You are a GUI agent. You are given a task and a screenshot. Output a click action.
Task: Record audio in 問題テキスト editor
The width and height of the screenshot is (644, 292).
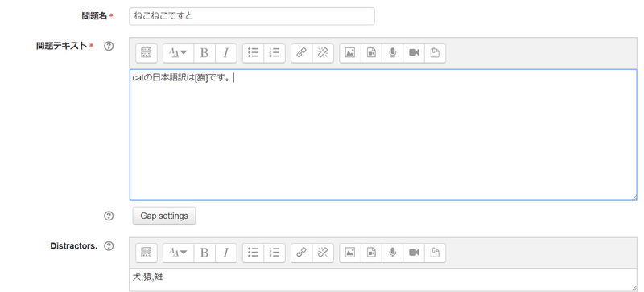click(393, 53)
